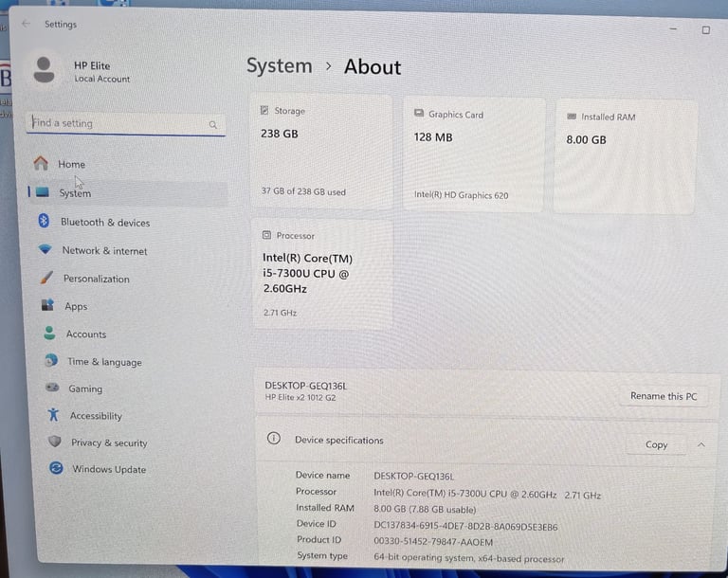728x578 pixels.
Task: Open Accounts settings
Action: 133,334
